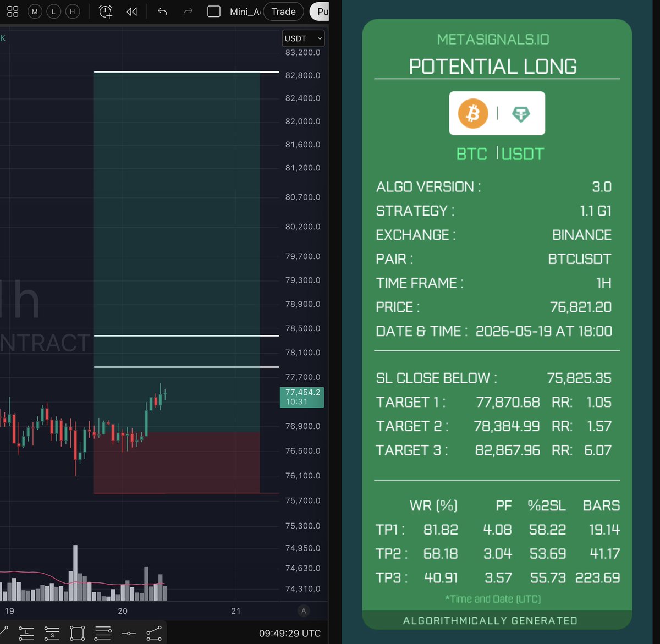Click the current price label 77,454.2

(302, 397)
